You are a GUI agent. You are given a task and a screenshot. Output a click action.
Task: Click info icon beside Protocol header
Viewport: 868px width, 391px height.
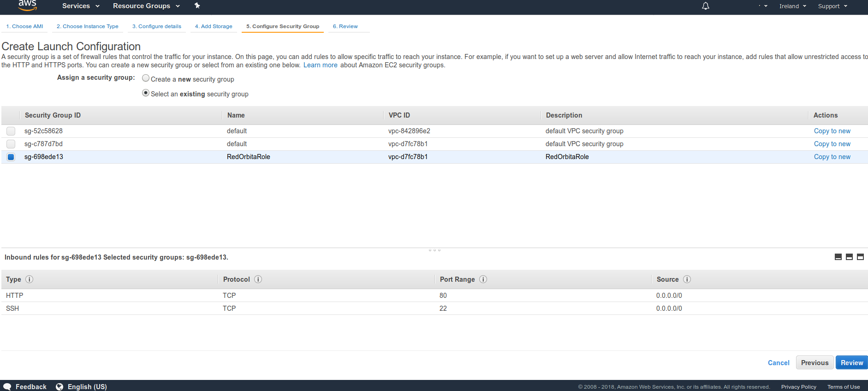coord(258,279)
